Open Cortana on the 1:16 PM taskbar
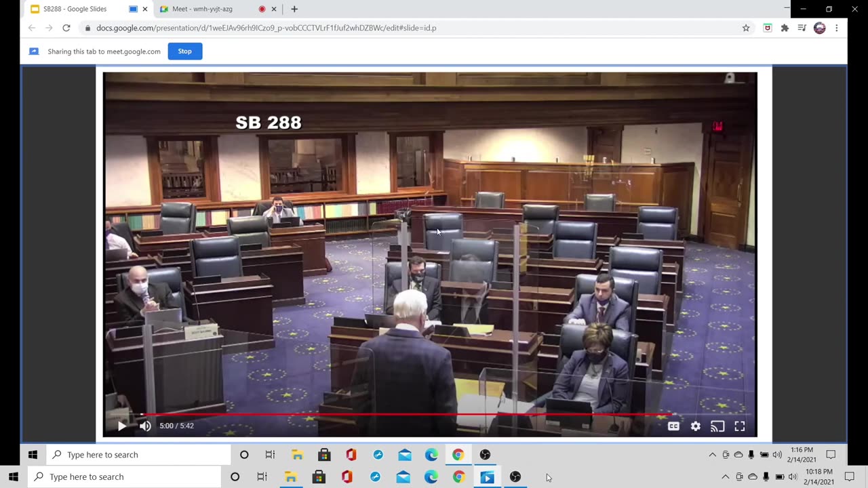This screenshot has width=868, height=488. click(x=244, y=455)
